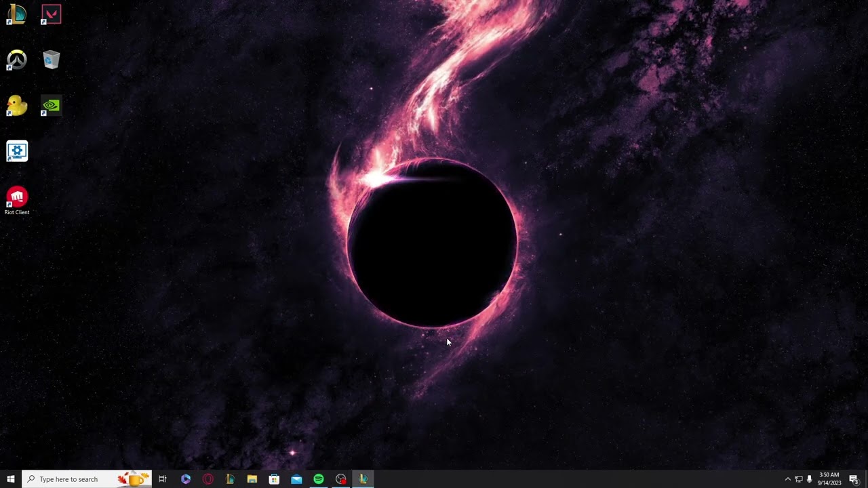Select the NVIDIA GeForce Experience desktop shortcut
The height and width of the screenshot is (488, 868).
[51, 105]
